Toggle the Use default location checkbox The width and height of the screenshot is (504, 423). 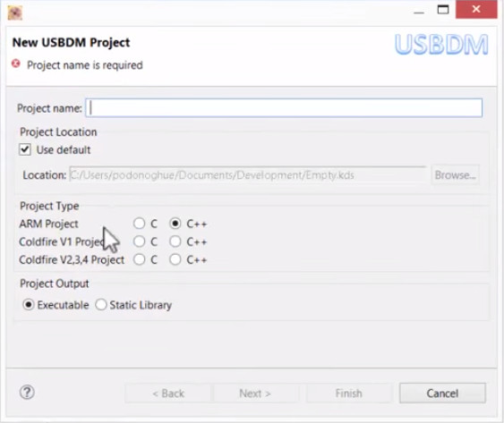pos(25,149)
